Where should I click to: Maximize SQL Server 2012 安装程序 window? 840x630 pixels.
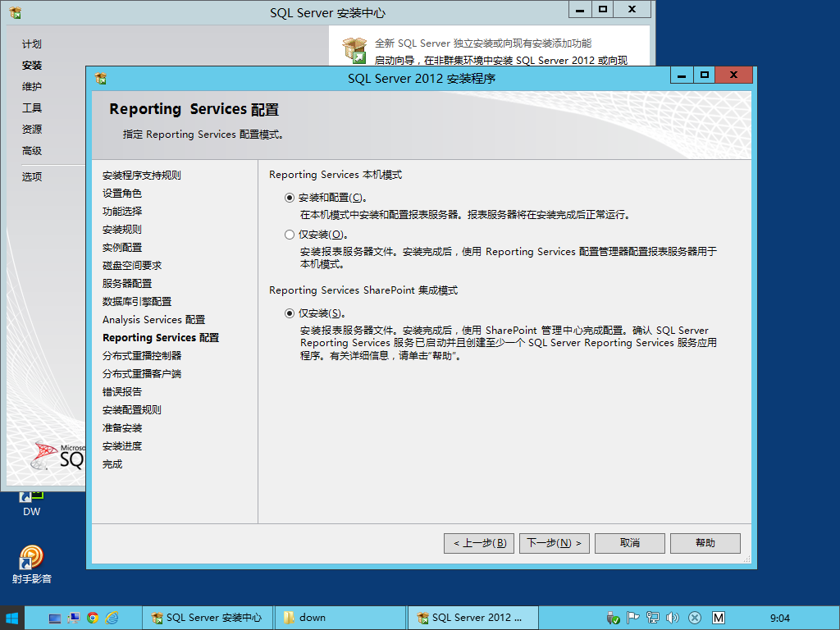[x=705, y=75]
